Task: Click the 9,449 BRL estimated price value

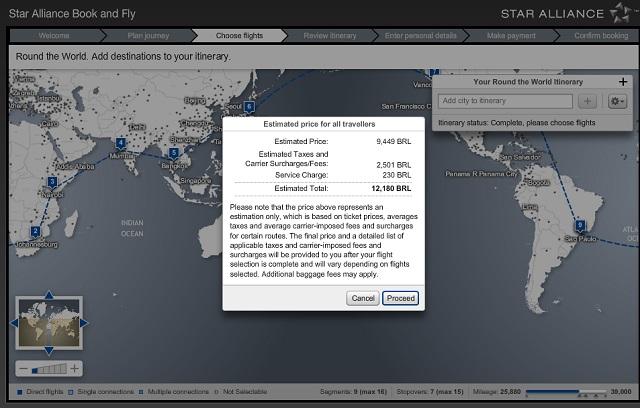Action: (x=393, y=142)
